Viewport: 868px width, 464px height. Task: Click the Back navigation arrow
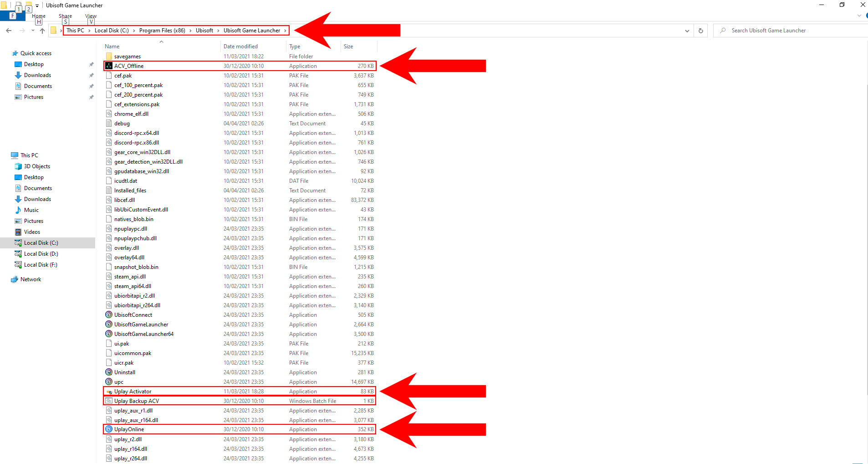tap(9, 31)
